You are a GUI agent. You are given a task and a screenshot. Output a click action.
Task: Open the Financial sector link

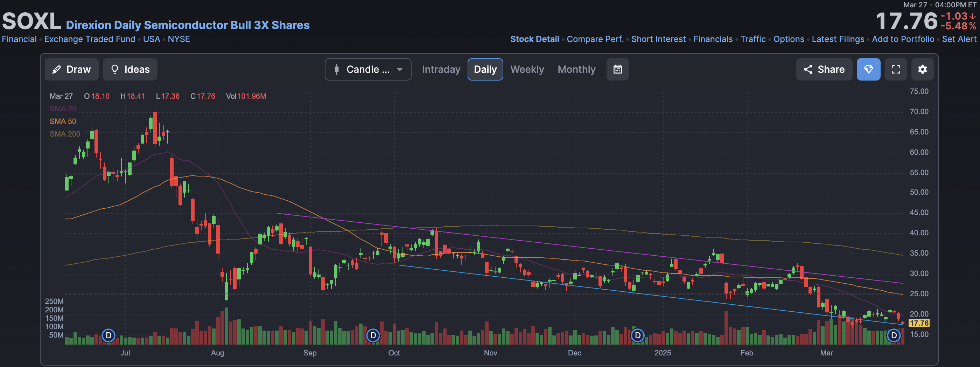pos(19,39)
